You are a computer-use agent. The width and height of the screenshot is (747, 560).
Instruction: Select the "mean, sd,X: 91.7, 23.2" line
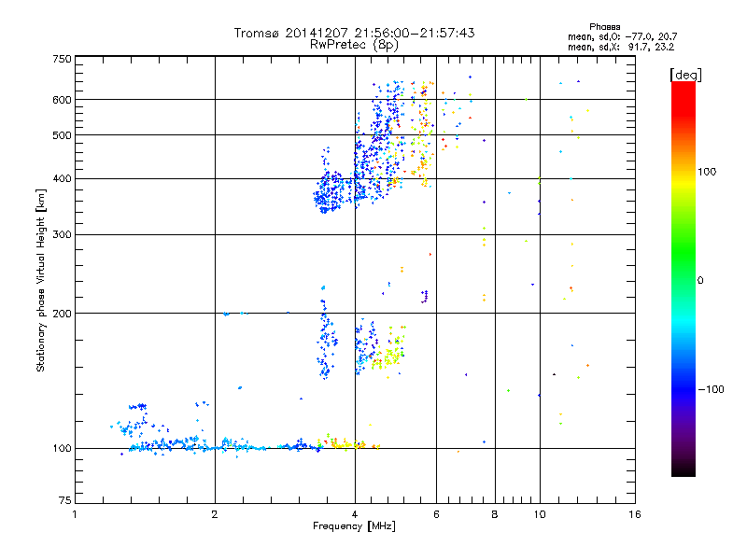(x=621, y=47)
